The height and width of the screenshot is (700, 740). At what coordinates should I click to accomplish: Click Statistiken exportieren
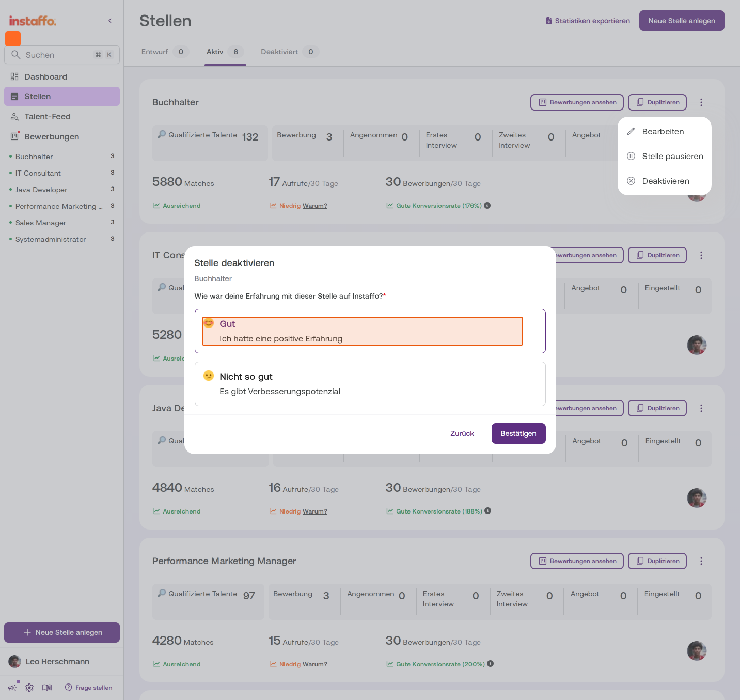(x=588, y=21)
